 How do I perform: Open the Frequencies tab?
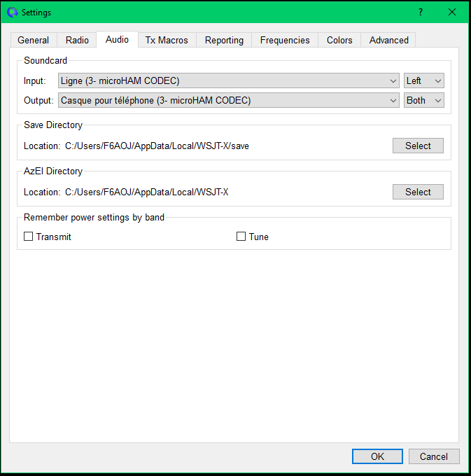click(285, 40)
